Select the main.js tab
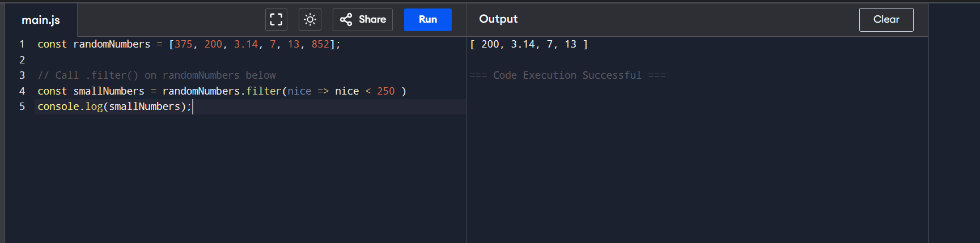980x243 pixels. (41, 20)
